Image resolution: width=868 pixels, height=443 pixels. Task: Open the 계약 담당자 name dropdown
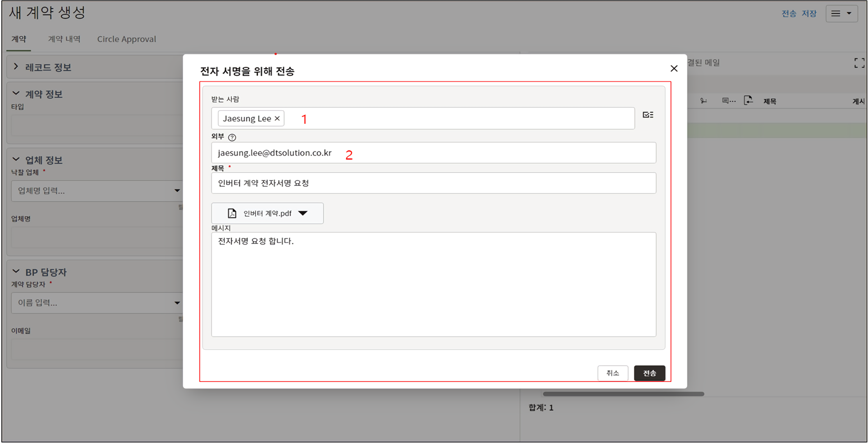tap(177, 303)
